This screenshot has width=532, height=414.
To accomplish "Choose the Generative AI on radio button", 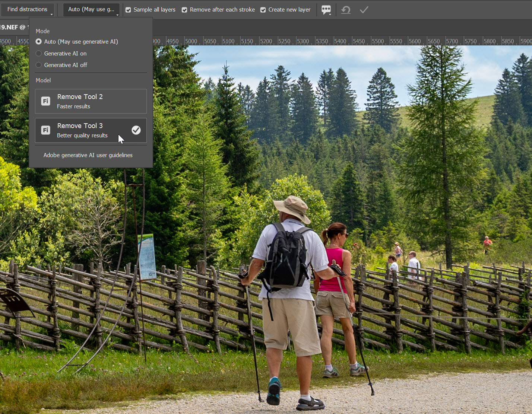I will 39,54.
